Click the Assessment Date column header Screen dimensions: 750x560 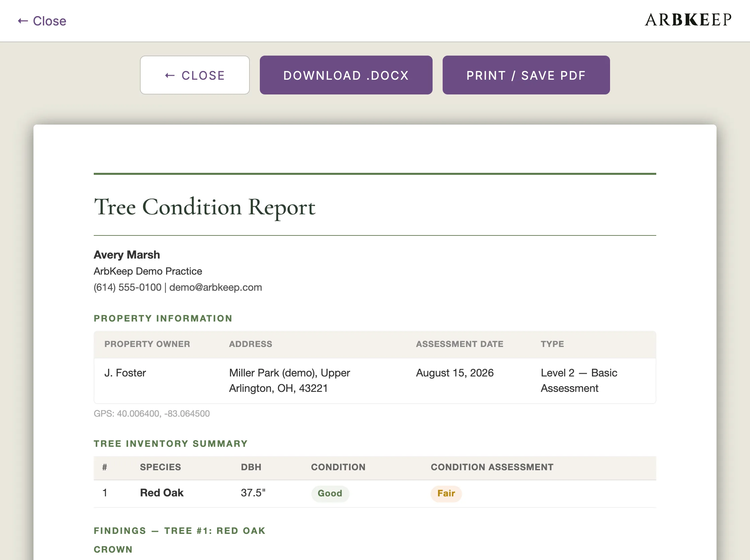tap(460, 344)
